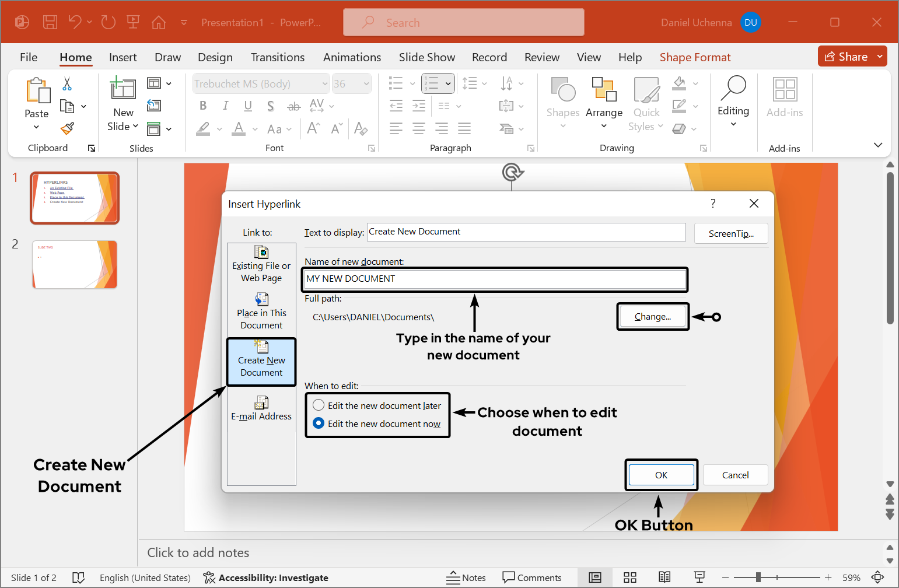
Task: Expand the font size dropdown
Action: tap(366, 84)
